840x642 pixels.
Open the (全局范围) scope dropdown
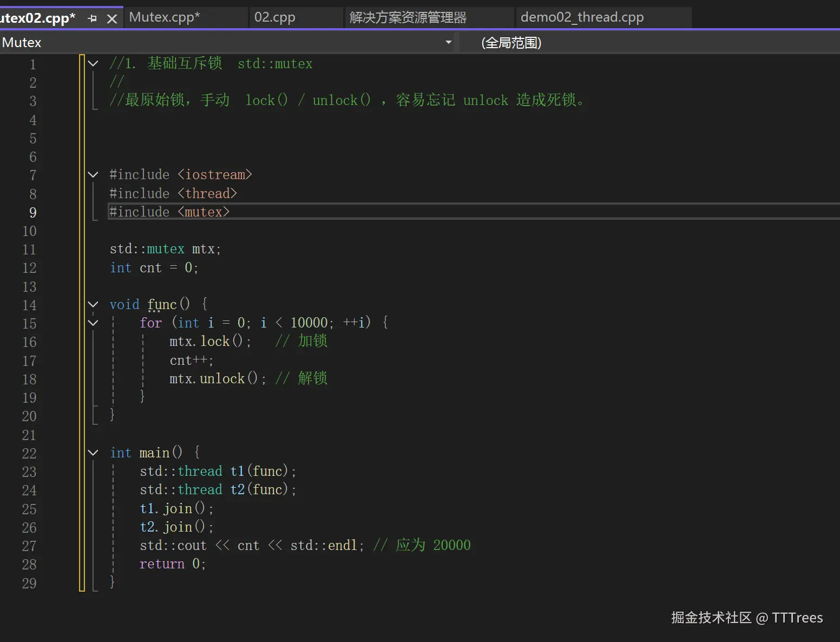(649, 42)
